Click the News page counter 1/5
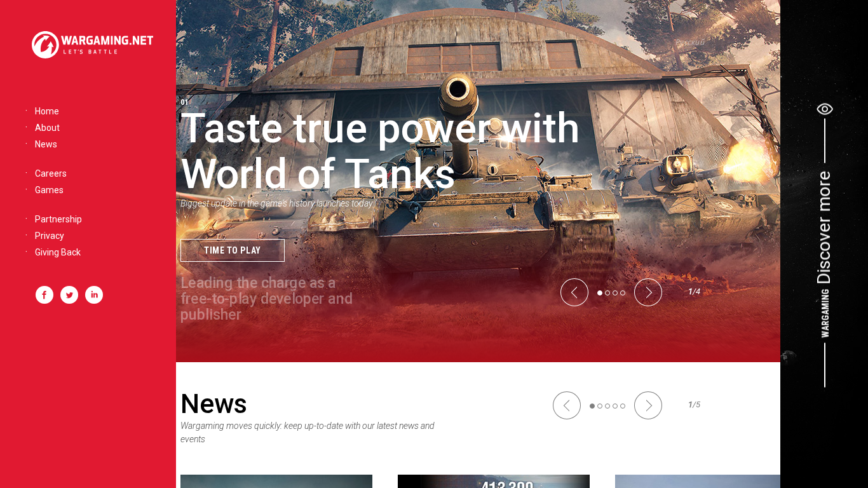868x488 pixels. [x=694, y=405]
